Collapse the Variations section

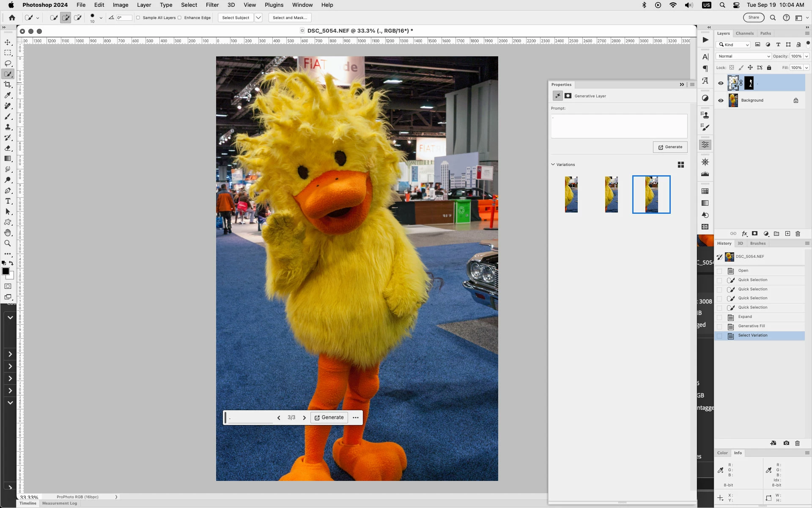click(553, 165)
